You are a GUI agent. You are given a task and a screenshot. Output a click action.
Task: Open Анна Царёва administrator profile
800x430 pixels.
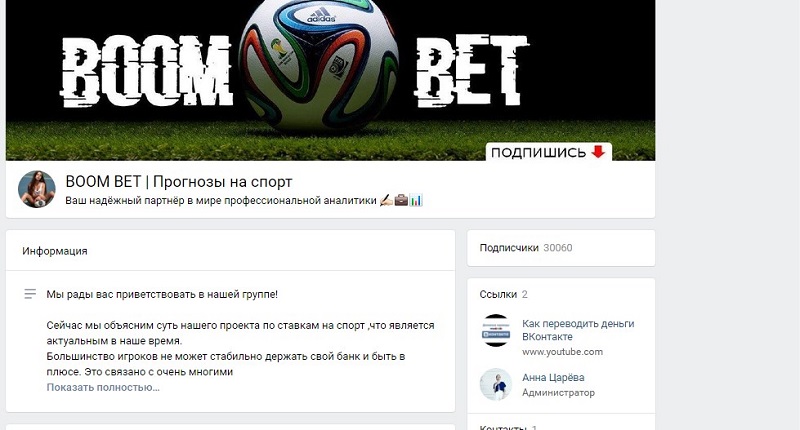pyautogui.click(x=553, y=377)
